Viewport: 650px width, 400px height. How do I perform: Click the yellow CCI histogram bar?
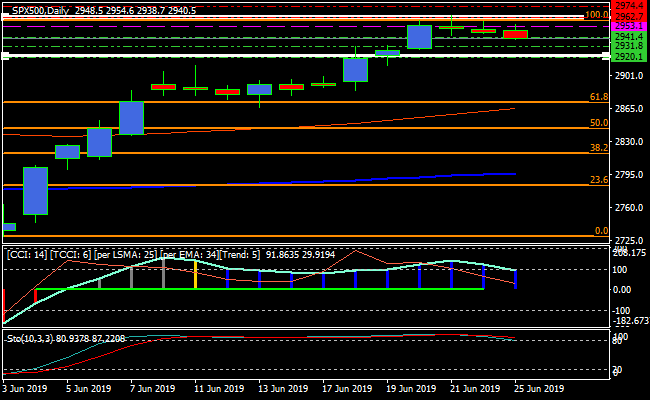195,275
